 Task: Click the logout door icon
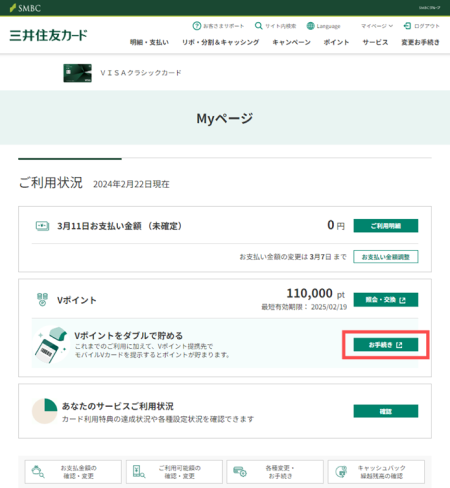[x=407, y=26]
